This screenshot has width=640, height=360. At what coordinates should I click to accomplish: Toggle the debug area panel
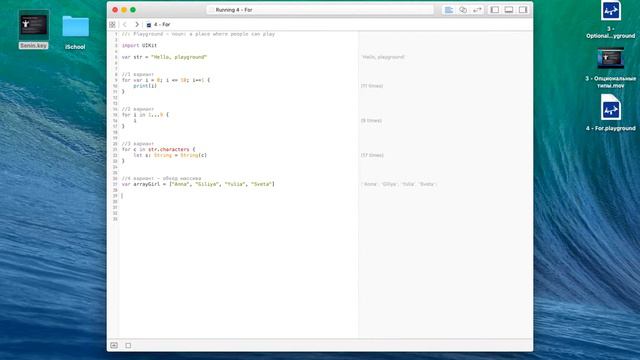point(509,10)
